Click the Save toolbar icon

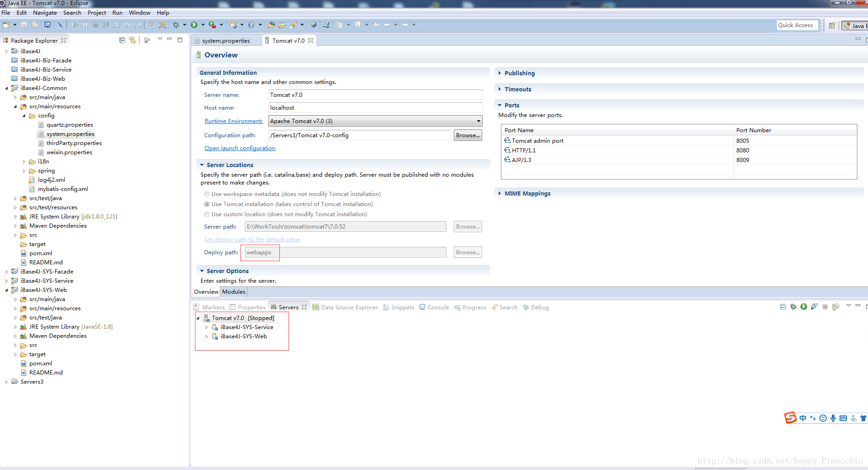[x=24, y=25]
